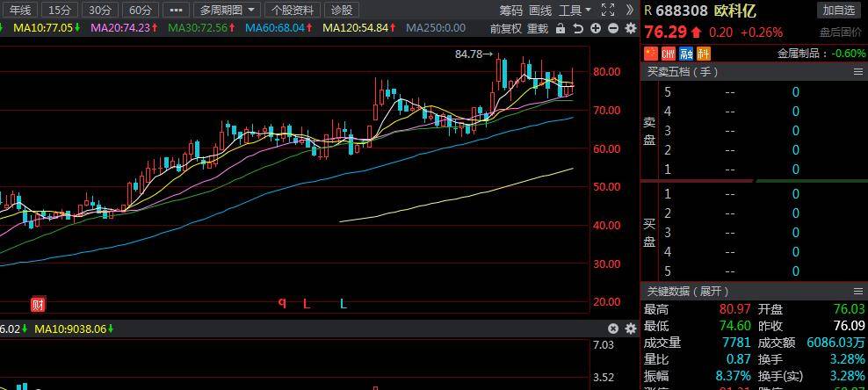Close the volume indicator panel
Screen dimensions: 868x390
(x=613, y=329)
